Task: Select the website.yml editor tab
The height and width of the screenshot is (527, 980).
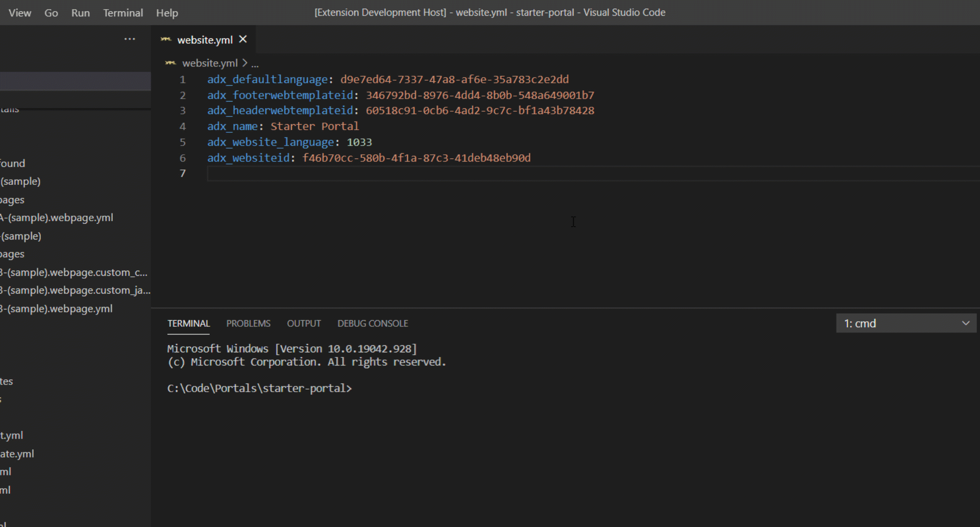Action: 205,40
